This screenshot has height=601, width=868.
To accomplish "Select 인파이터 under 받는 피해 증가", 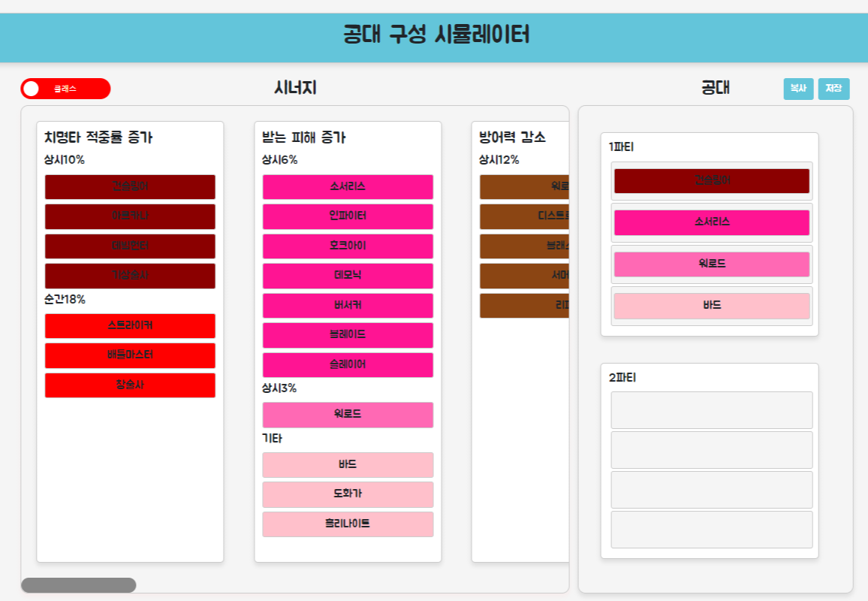I will [x=348, y=216].
